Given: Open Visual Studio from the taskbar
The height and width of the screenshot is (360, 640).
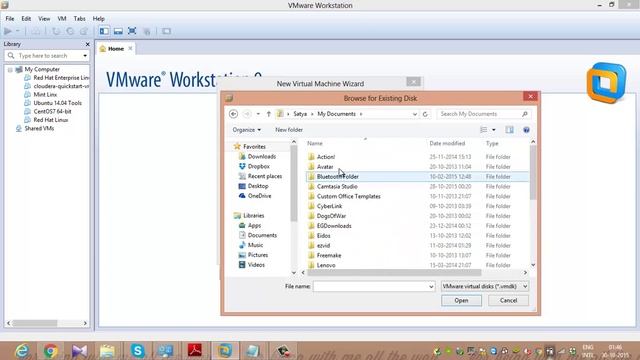Looking at the screenshot, I should point(79,351).
